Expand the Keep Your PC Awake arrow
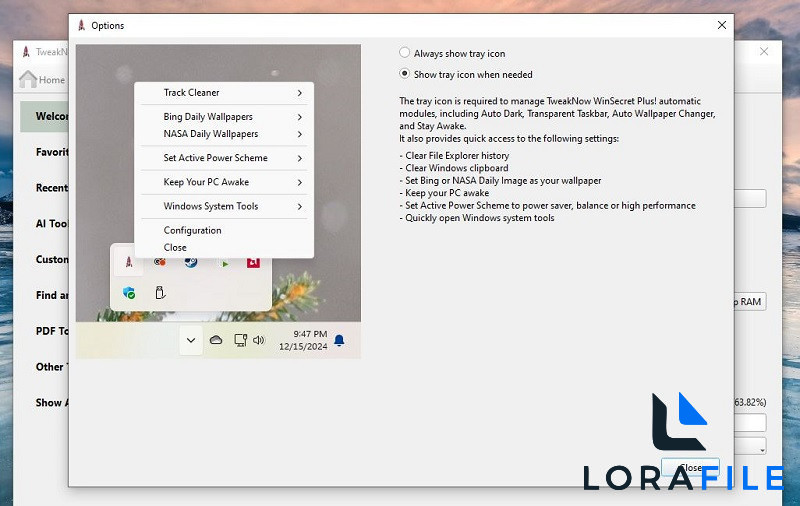 [300, 182]
